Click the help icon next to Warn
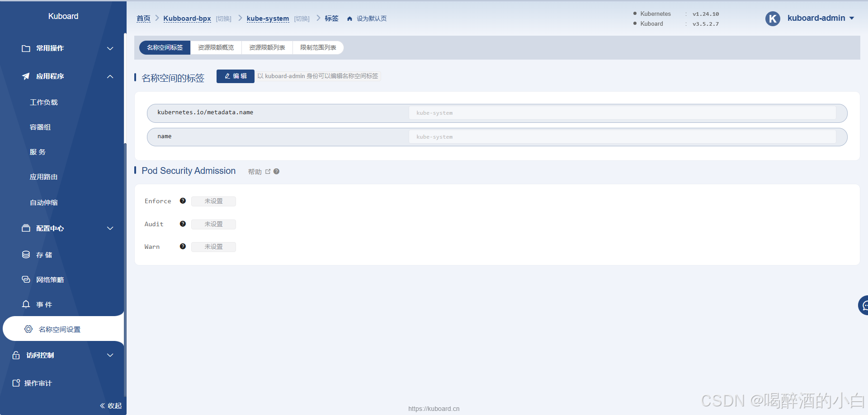 click(x=183, y=247)
